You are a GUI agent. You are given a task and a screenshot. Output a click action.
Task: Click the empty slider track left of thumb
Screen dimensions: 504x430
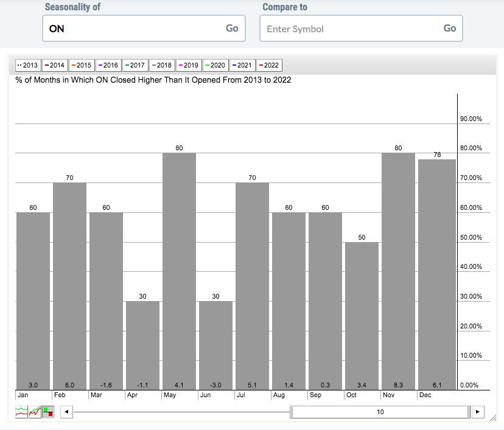[x=183, y=412]
